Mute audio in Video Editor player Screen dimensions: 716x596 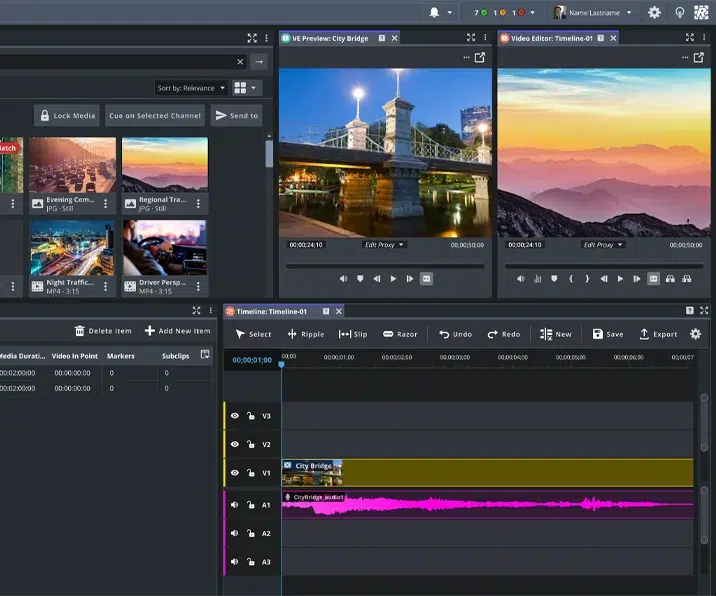[x=521, y=279]
